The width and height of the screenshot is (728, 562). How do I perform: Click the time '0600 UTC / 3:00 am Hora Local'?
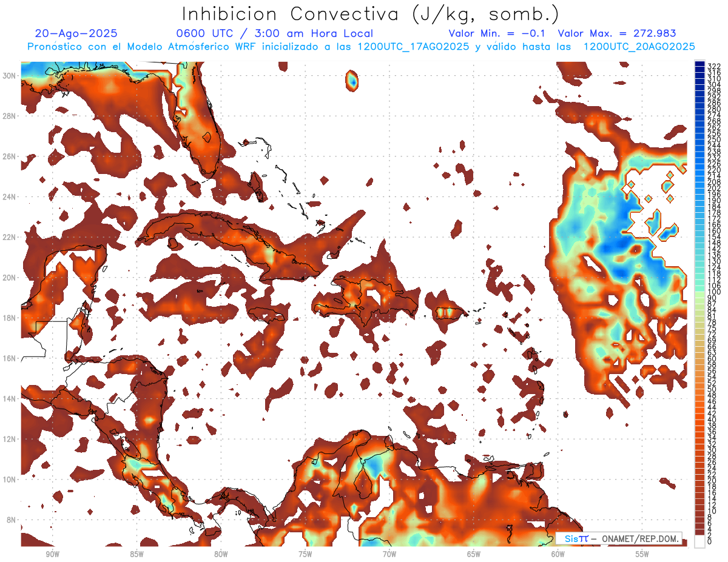click(x=274, y=33)
